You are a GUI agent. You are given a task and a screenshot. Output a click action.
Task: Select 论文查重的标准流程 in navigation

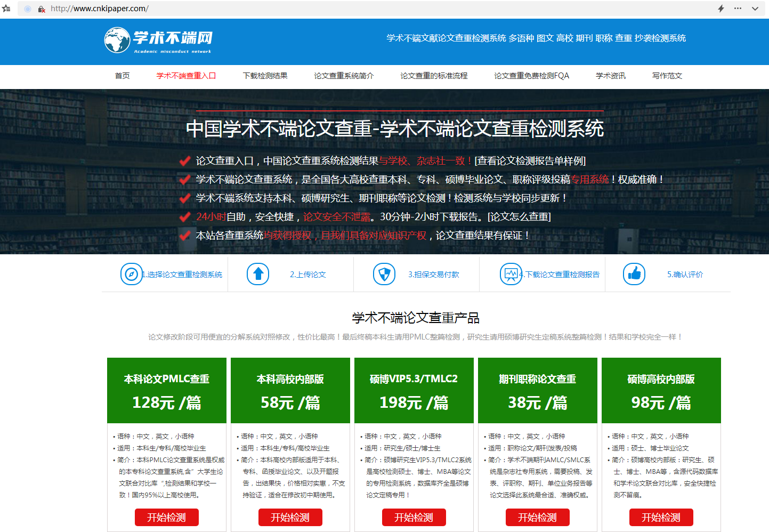click(434, 76)
